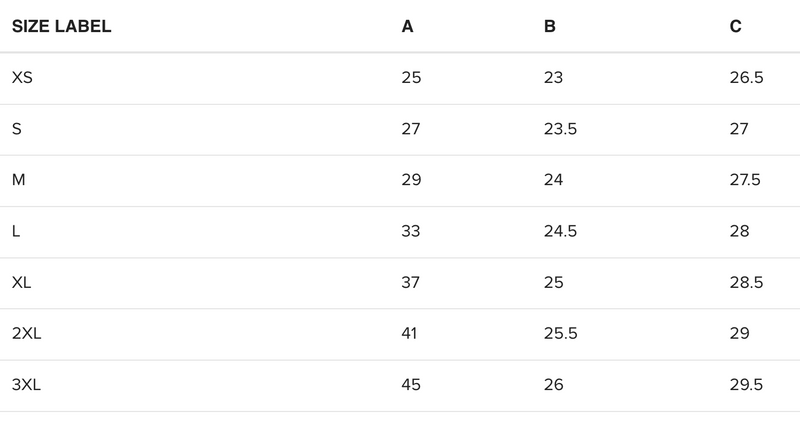This screenshot has width=800, height=427.
Task: Select the 2XL size row label
Action: [x=27, y=334]
